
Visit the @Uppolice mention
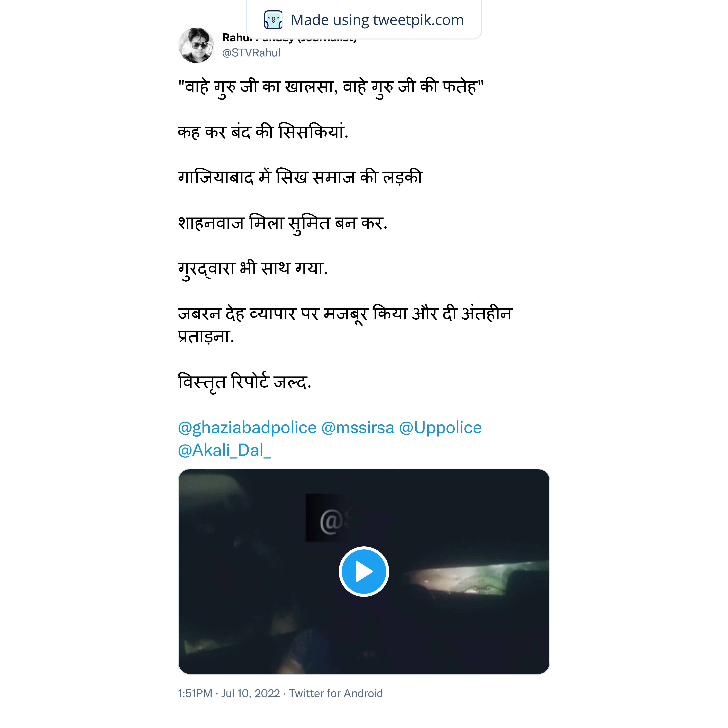440,428
